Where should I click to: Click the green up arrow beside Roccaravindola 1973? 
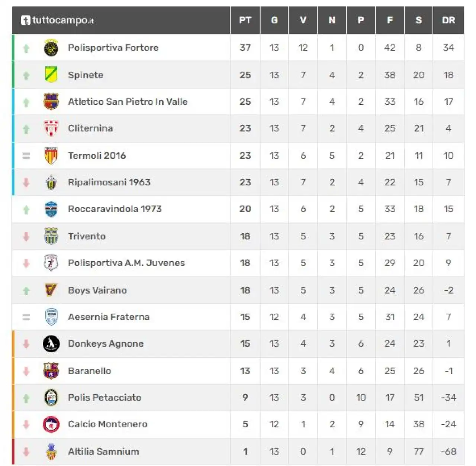click(x=26, y=210)
